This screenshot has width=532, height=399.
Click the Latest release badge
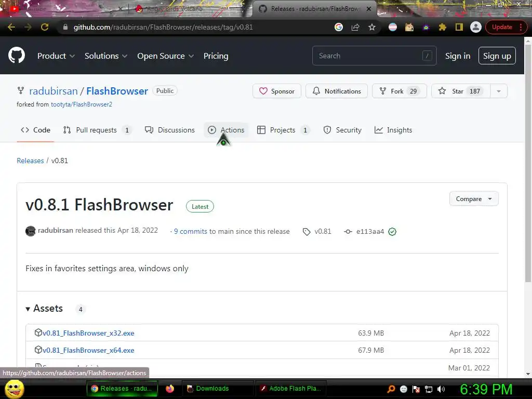point(200,207)
